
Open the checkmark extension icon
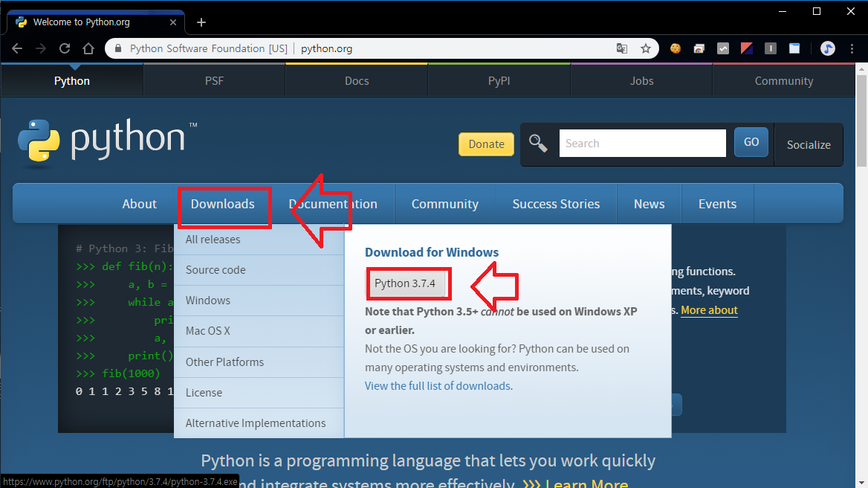tap(723, 49)
